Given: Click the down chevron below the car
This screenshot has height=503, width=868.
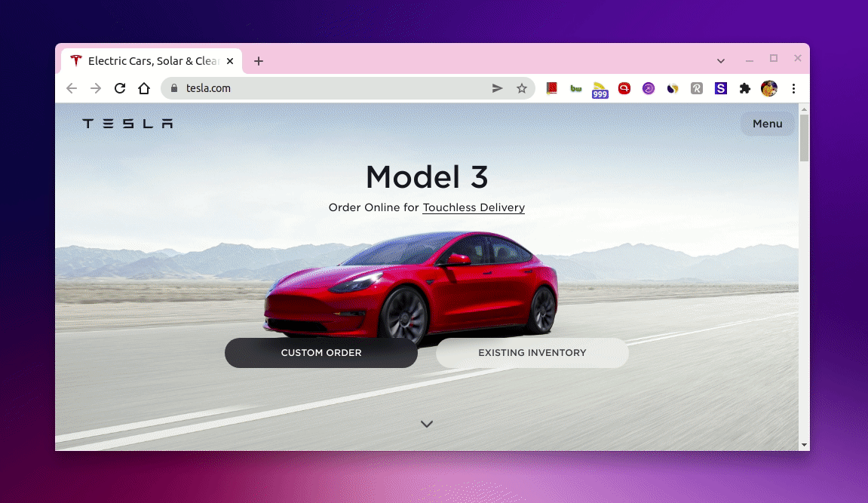Looking at the screenshot, I should [426, 424].
